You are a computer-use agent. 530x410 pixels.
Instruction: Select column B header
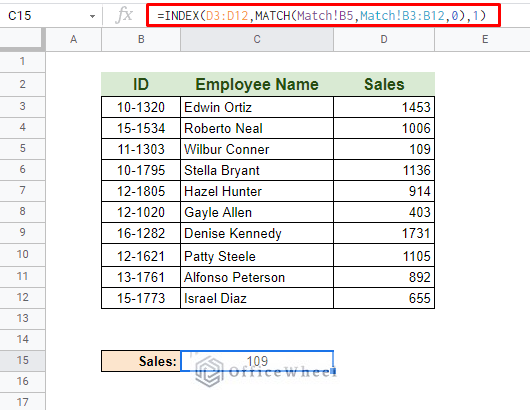point(141,40)
